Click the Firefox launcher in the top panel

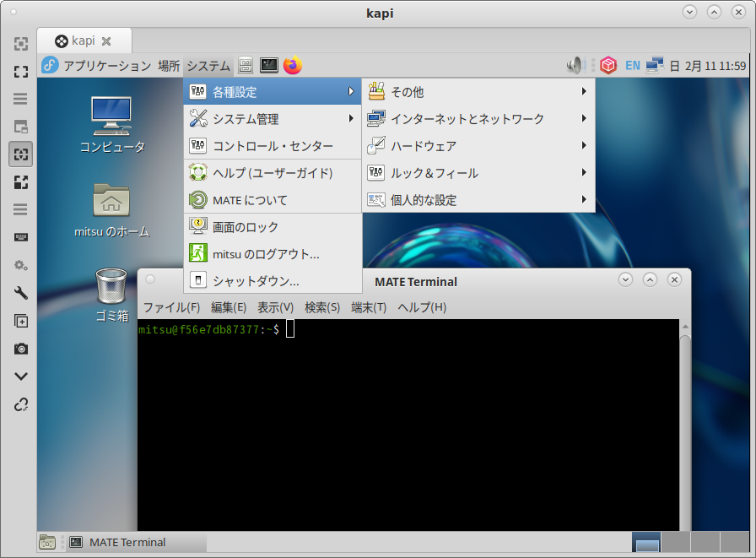point(293,65)
